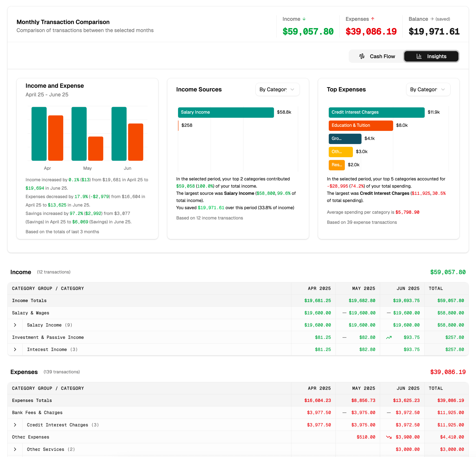Click the right arrow icon beside Balance
476x457 pixels.
(432, 19)
